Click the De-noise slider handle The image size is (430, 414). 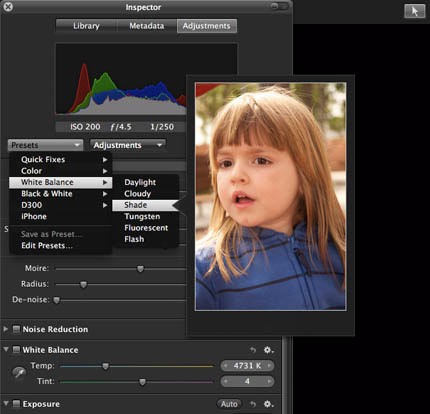[57, 300]
